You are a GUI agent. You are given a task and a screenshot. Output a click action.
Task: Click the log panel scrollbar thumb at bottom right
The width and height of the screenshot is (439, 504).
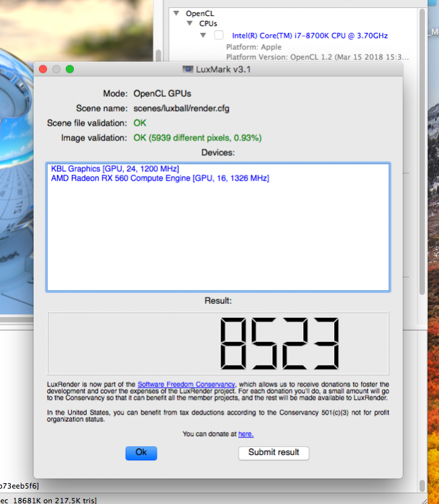point(422,485)
